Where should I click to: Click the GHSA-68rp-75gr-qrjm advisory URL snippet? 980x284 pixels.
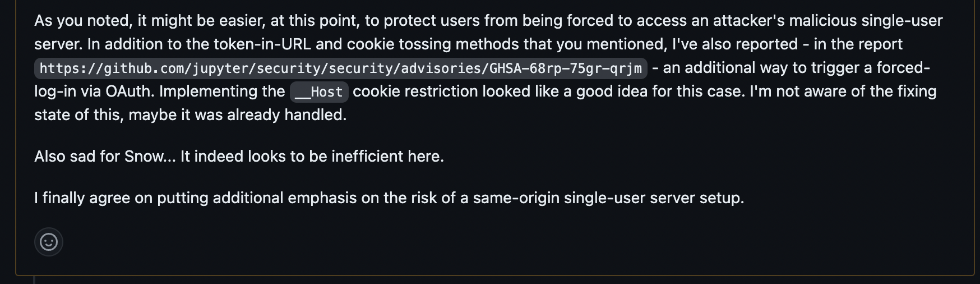click(x=340, y=68)
